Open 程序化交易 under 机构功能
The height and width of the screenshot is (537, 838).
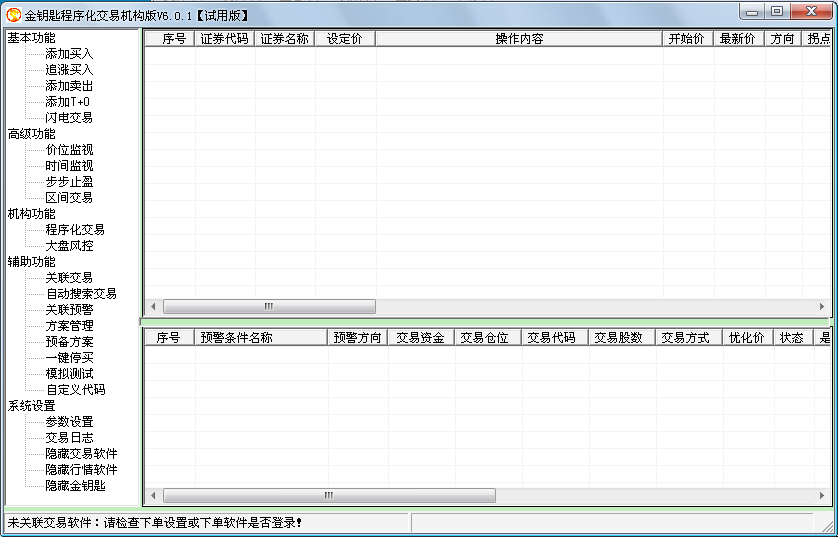coord(75,230)
